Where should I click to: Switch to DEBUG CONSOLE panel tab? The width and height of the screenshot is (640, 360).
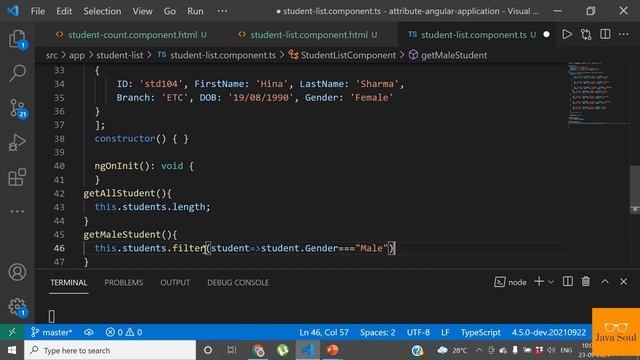[x=238, y=282]
